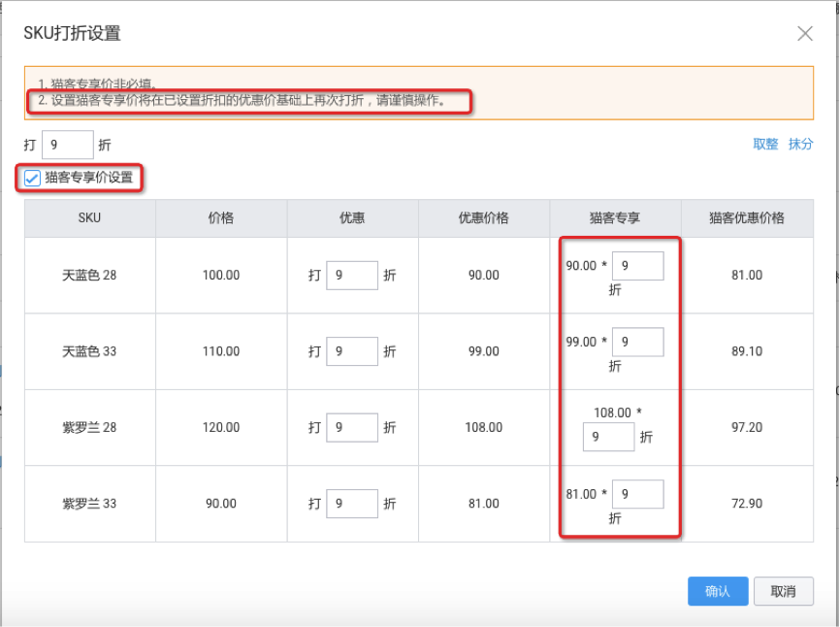Edit the 优惠 discount input for 天蓝色28

pos(350,275)
